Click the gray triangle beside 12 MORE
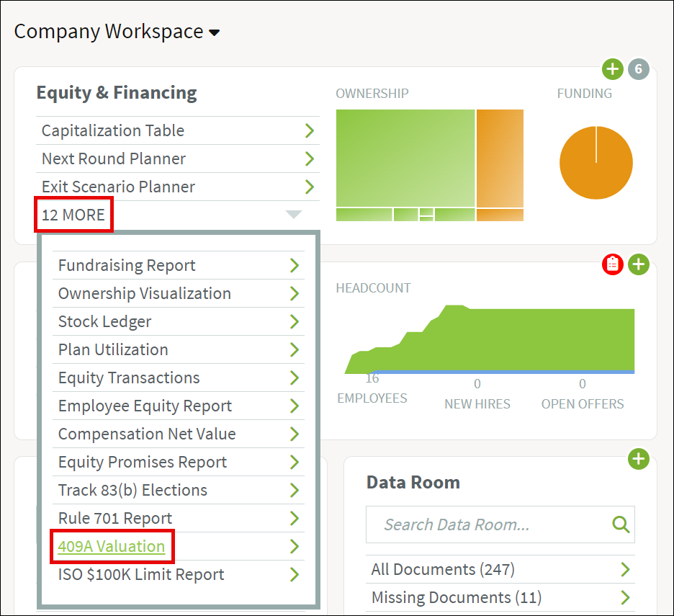 tap(293, 215)
